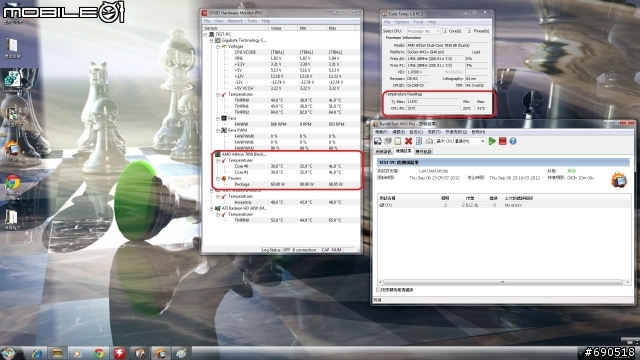The width and height of the screenshot is (640, 360).
Task: Select the FANIN0 fan speed row
Action: coord(282,124)
